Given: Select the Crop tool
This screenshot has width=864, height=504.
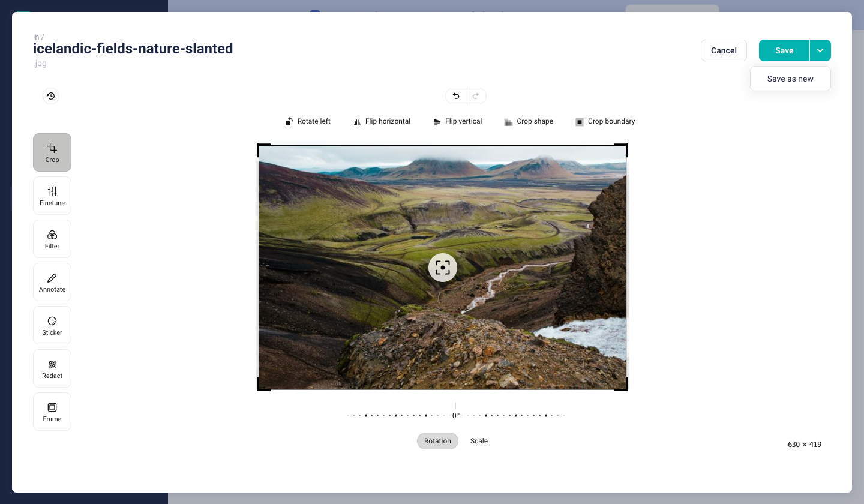Looking at the screenshot, I should click(52, 152).
